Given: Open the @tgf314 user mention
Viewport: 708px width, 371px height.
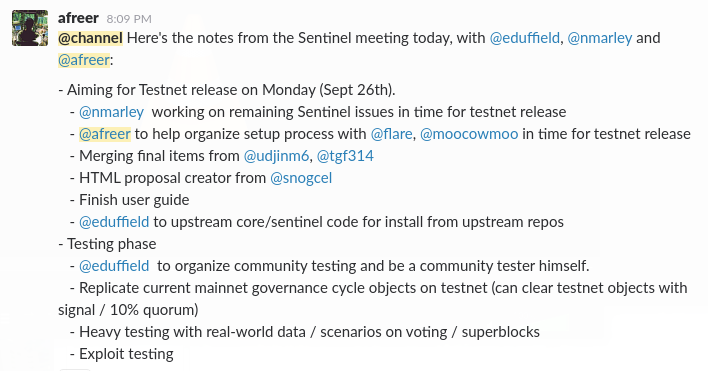Looking at the screenshot, I should pyautogui.click(x=345, y=156).
